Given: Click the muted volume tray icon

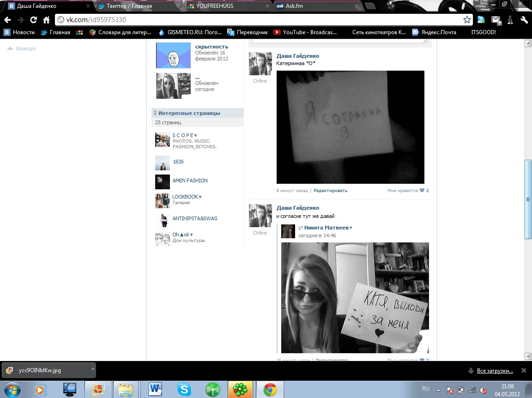Looking at the screenshot, I should [x=483, y=390].
